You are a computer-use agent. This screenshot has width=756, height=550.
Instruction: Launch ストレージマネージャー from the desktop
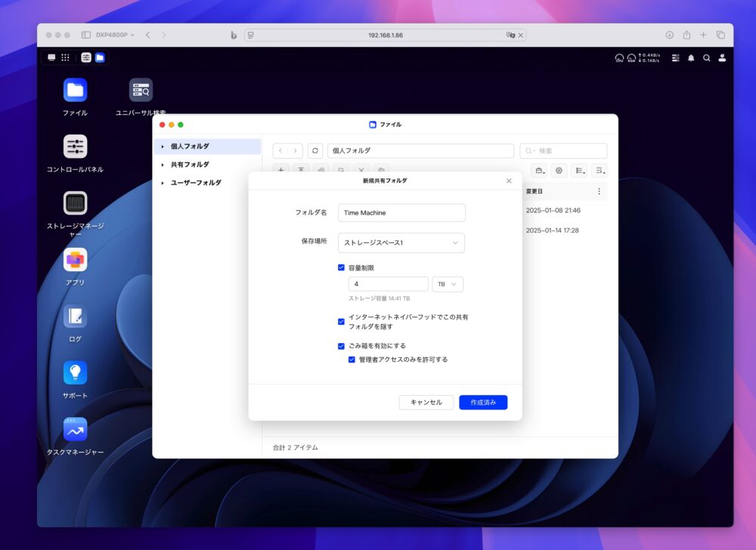[75, 203]
